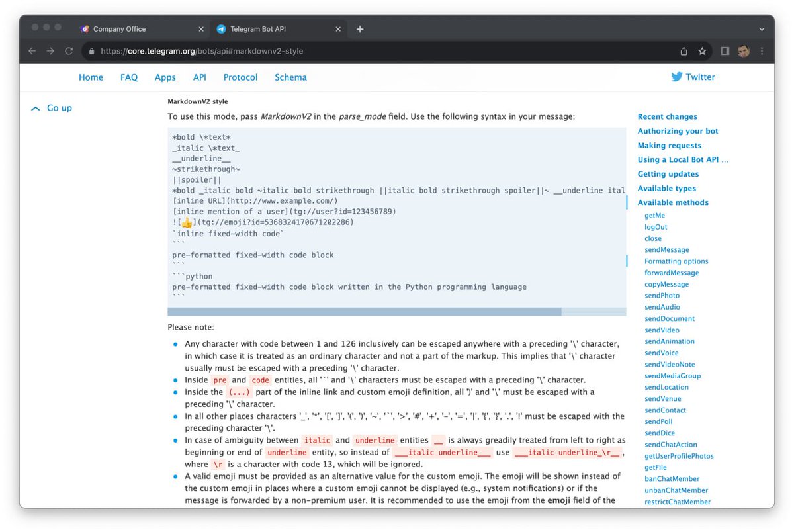Open sendPhoto method link
The height and width of the screenshot is (532, 794).
tap(662, 296)
